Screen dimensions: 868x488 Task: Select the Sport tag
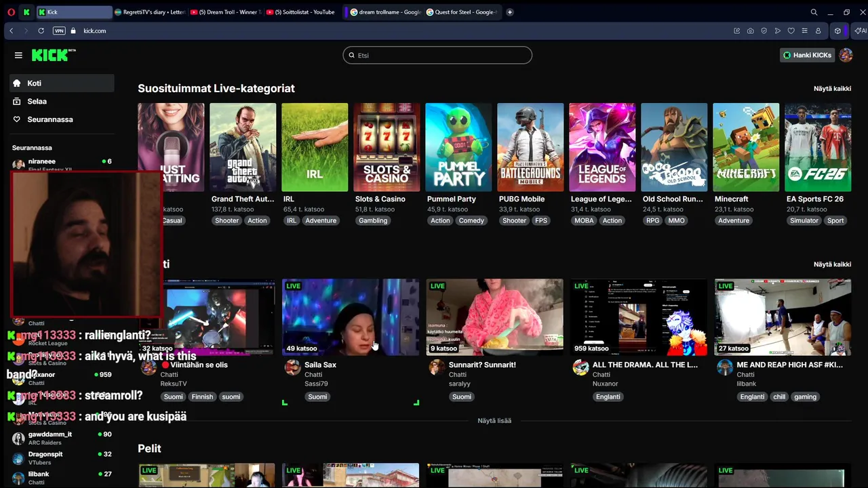click(x=835, y=221)
